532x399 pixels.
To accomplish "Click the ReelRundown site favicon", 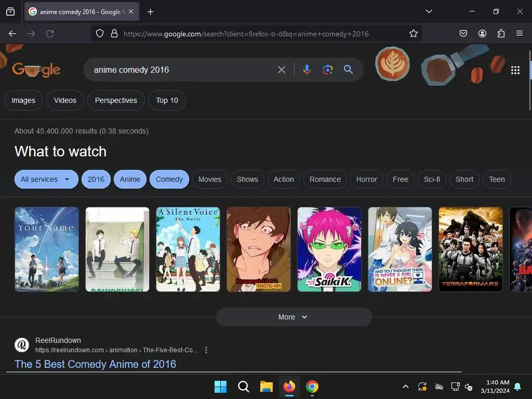I will [x=22, y=345].
